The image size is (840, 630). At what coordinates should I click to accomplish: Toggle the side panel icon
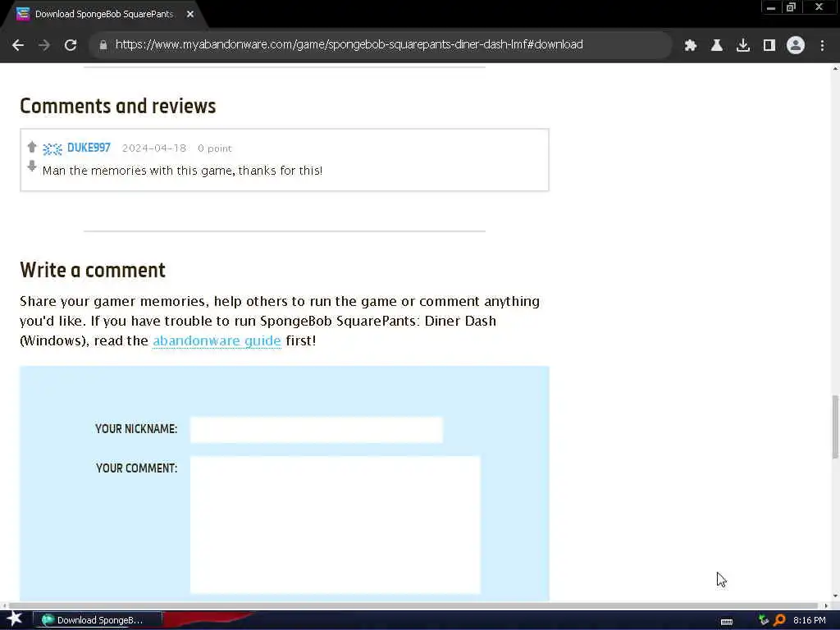769,45
